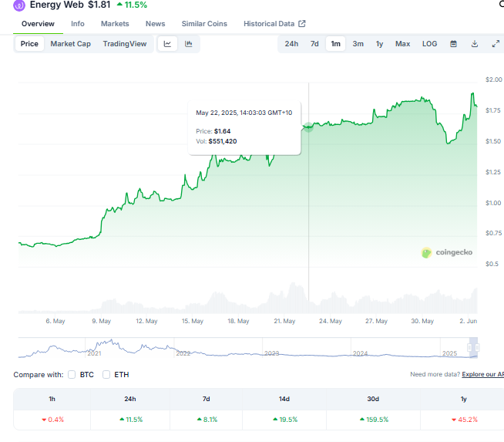Set chart range to 24h
This screenshot has height=442, width=504.
pos(291,44)
